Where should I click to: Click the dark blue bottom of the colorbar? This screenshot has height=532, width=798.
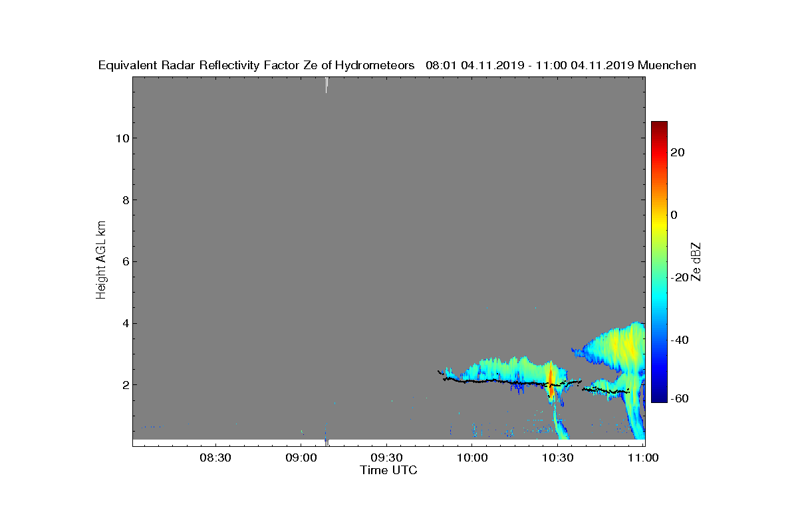pyautogui.click(x=659, y=397)
